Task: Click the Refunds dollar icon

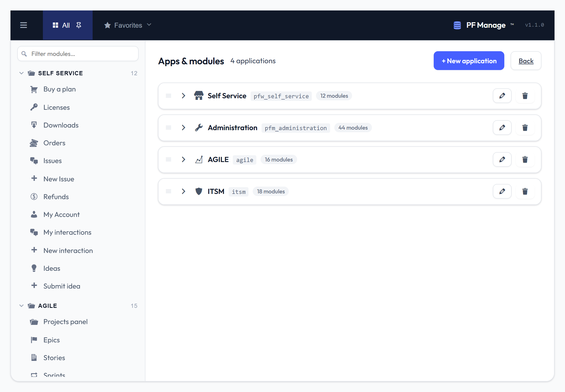Action: [x=34, y=197]
